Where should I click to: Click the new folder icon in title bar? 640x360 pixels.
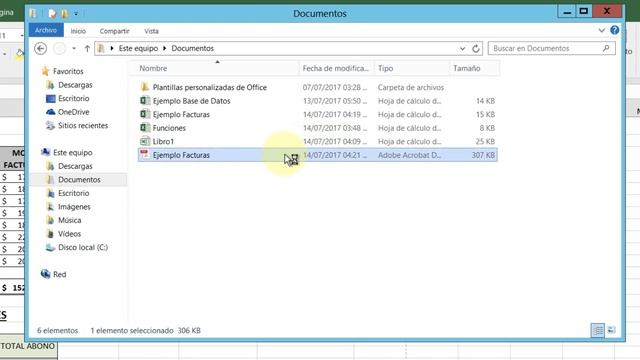[64, 13]
